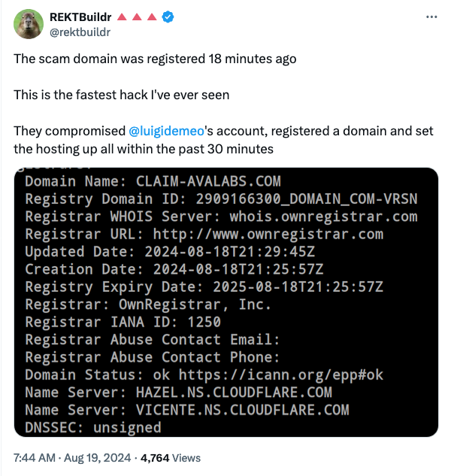Click the last red triangle before the verified badge
Screen dimensions: 451x476
coord(152,17)
